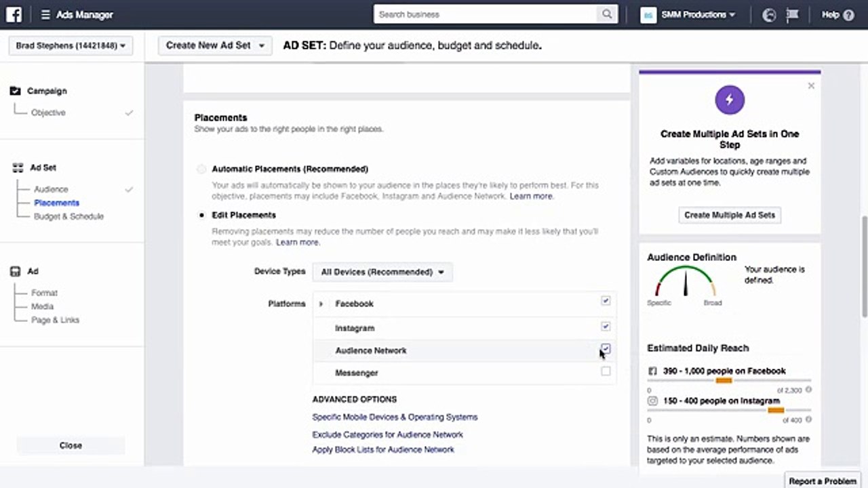
Task: Open Apply Block Lists for Audience Network
Action: click(x=383, y=449)
